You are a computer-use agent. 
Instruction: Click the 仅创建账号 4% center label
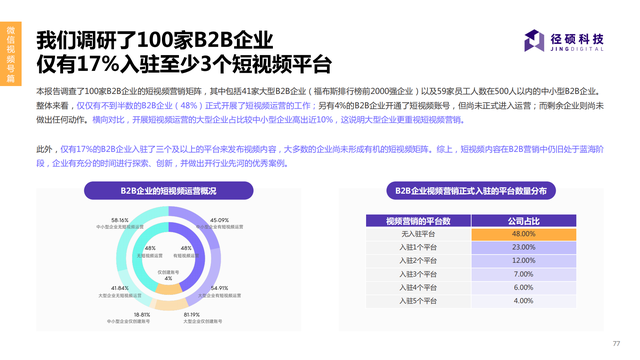point(168,275)
